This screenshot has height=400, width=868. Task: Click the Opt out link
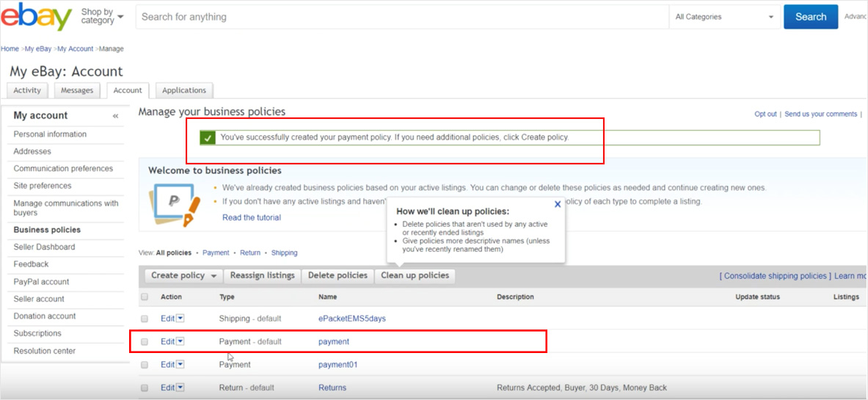[765, 114]
